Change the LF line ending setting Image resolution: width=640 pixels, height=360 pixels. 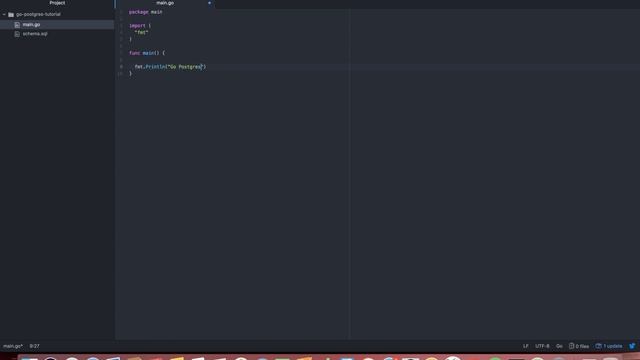pos(526,346)
